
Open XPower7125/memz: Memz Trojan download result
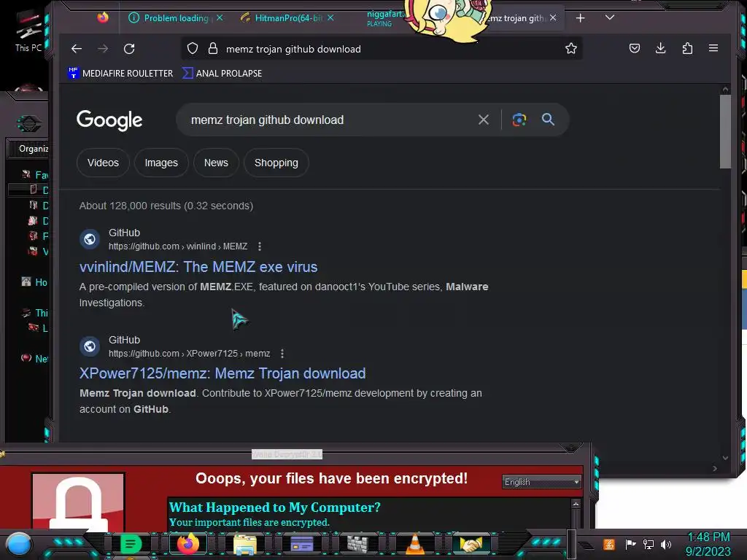pos(222,373)
